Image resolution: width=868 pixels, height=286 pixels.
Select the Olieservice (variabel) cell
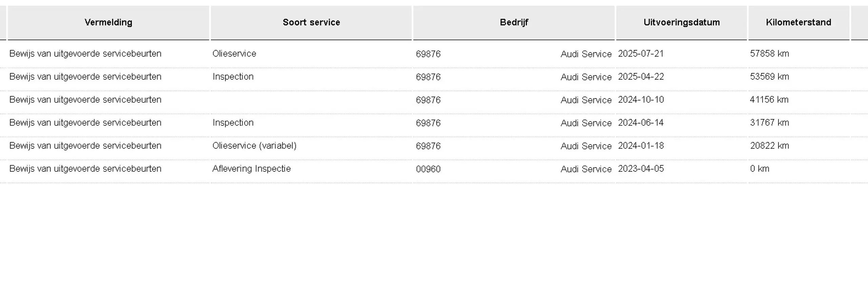point(311,146)
